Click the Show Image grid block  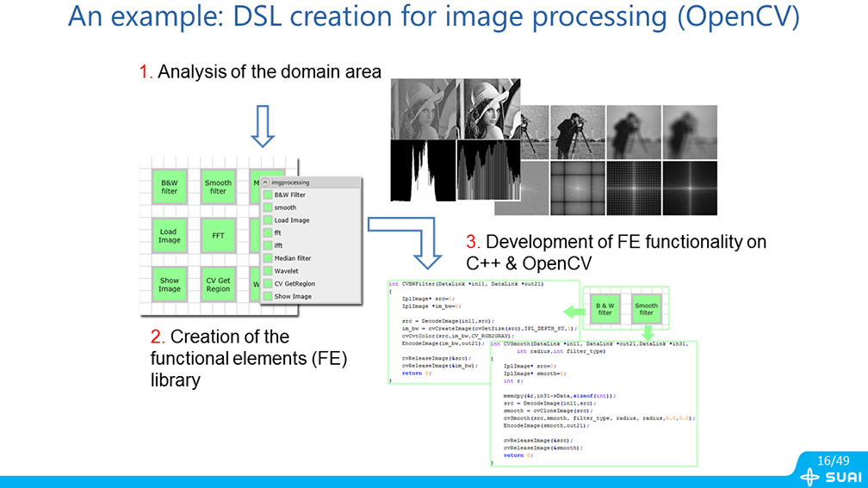(x=170, y=284)
